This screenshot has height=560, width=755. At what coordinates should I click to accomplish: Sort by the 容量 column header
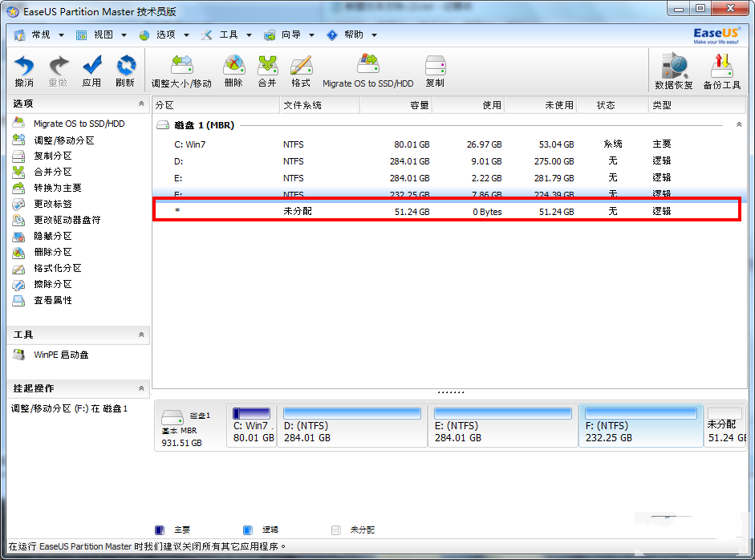[x=396, y=105]
